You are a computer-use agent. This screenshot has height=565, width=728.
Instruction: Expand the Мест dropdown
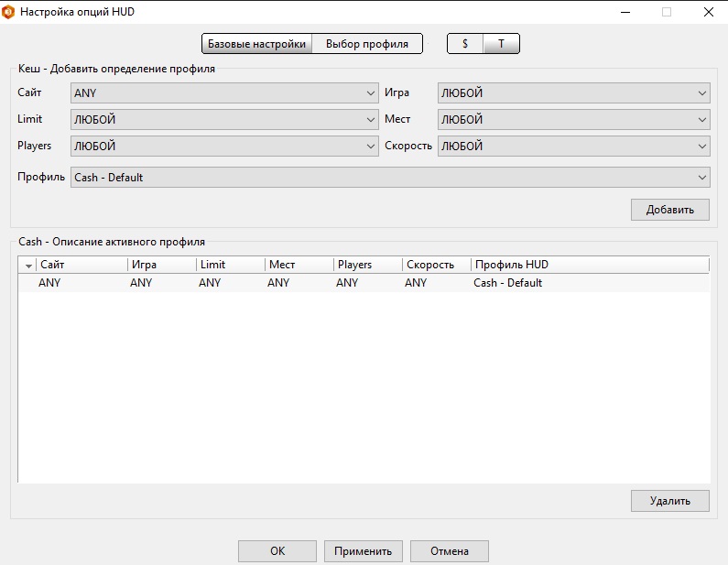point(574,120)
